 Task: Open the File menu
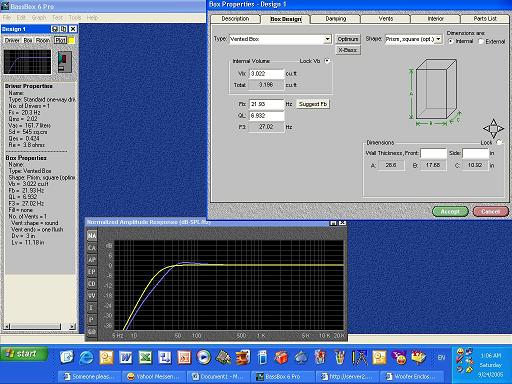(7, 17)
